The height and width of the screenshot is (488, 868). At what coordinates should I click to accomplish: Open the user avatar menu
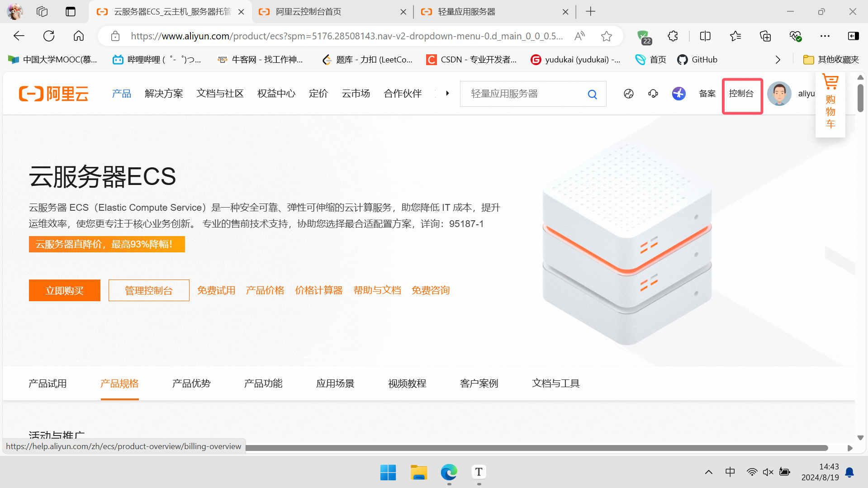point(779,94)
